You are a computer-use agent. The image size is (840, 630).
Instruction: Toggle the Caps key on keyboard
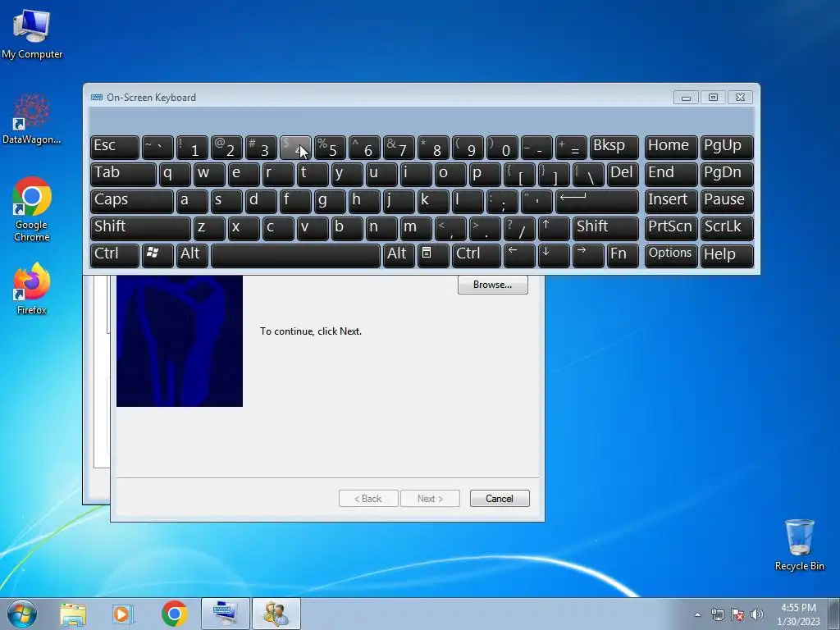(x=132, y=202)
